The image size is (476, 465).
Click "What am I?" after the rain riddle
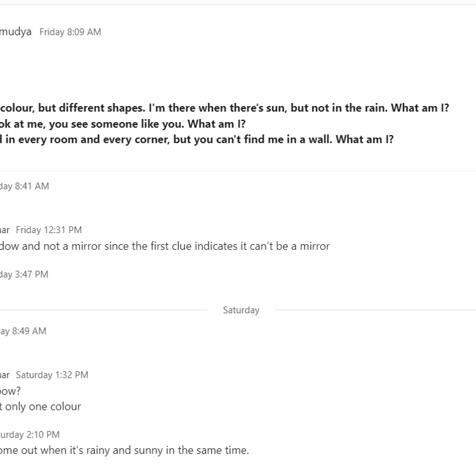point(420,108)
